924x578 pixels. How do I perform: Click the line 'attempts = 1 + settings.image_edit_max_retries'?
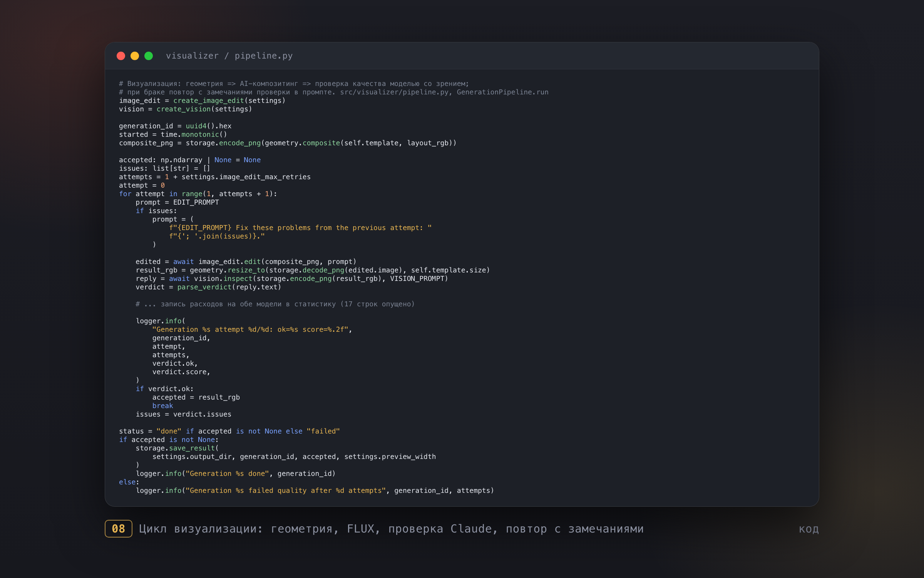tap(214, 177)
